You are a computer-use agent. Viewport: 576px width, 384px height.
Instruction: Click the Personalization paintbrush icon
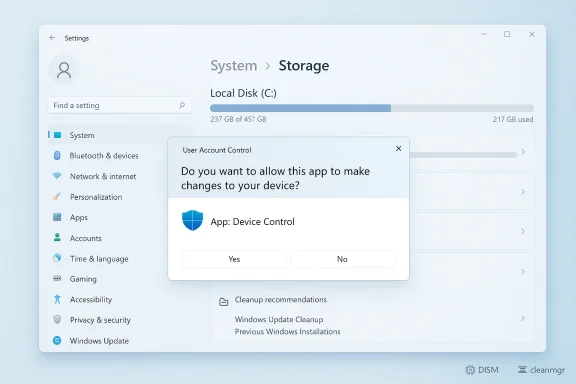(57, 197)
